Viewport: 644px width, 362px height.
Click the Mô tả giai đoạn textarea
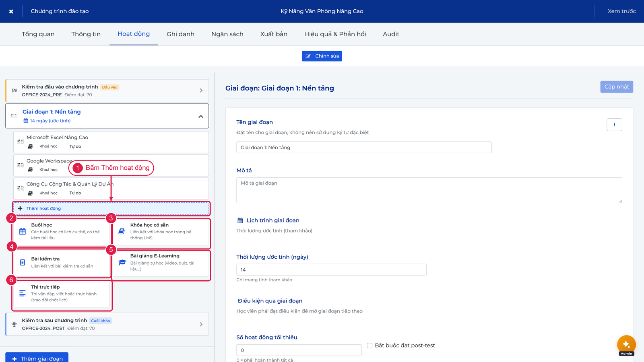[429, 190]
